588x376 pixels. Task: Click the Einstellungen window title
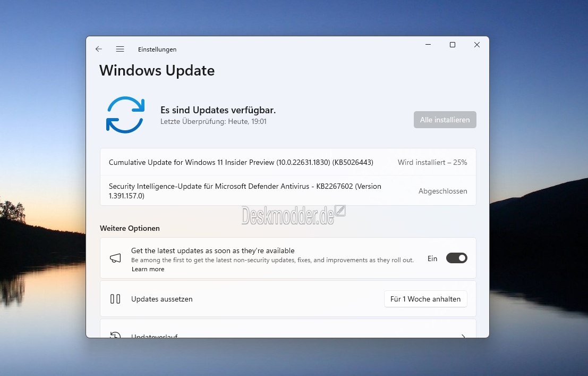(x=157, y=49)
